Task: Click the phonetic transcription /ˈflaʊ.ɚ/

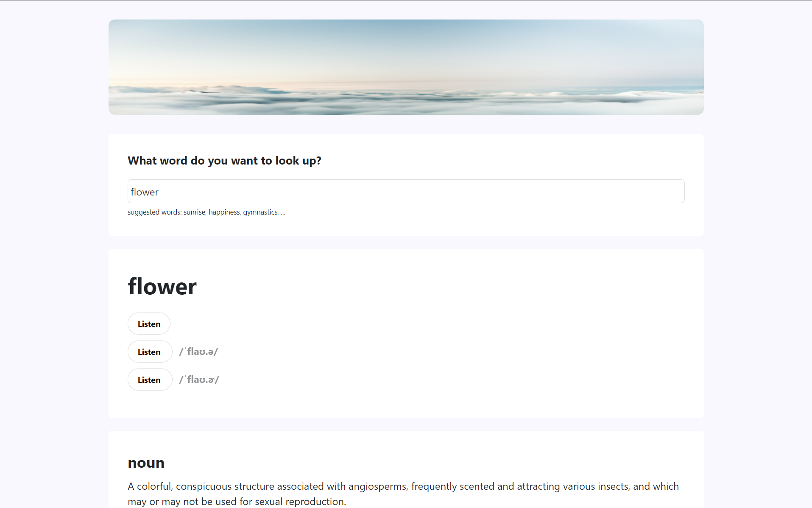Action: (x=198, y=379)
